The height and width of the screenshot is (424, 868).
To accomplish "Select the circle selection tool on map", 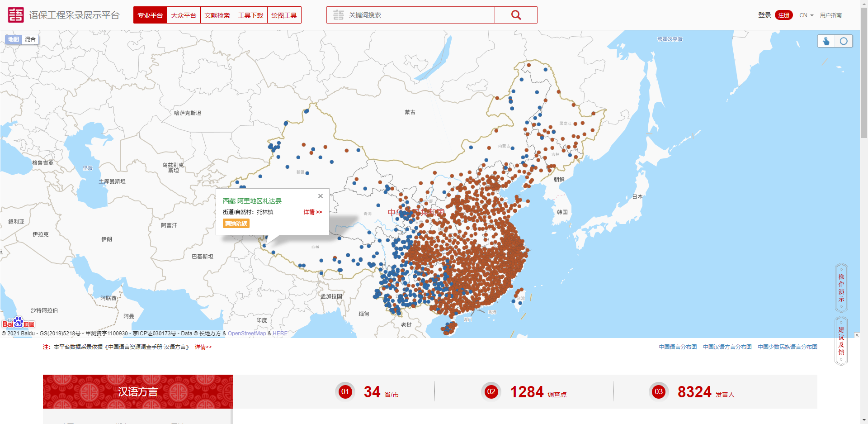I will click(844, 41).
